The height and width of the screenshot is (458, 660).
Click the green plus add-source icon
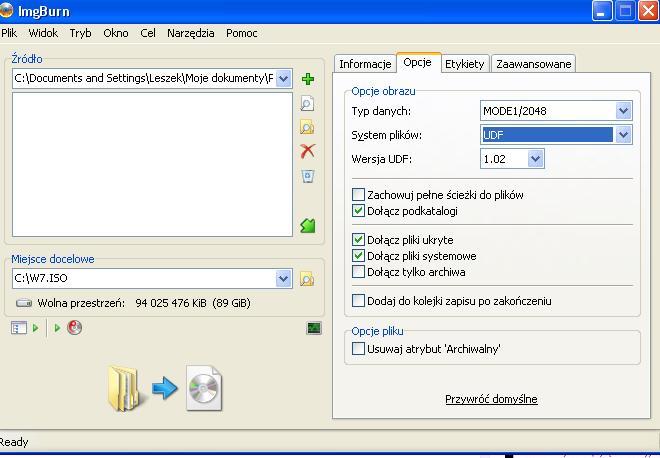coord(307,79)
